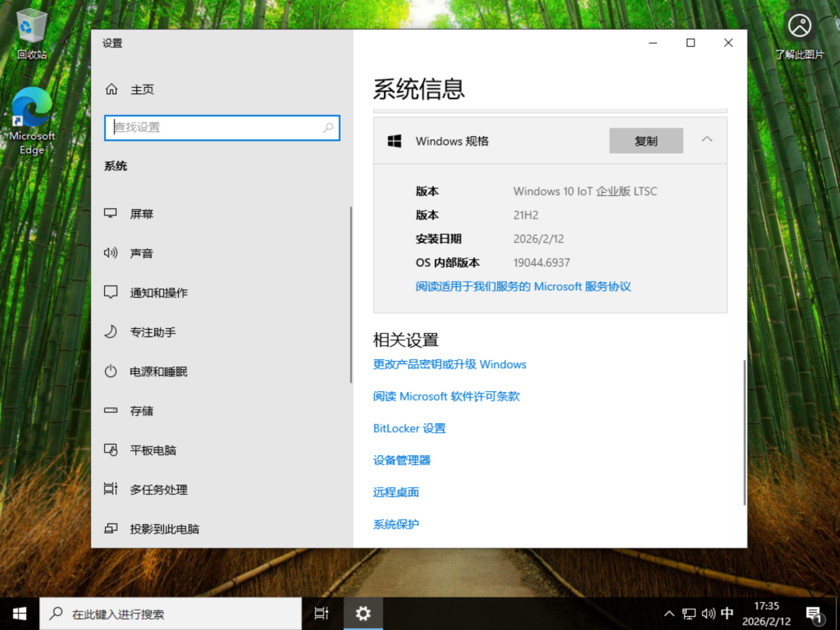Open the 投影到此电脑 settings label
This screenshot has width=840, height=630.
[164, 529]
